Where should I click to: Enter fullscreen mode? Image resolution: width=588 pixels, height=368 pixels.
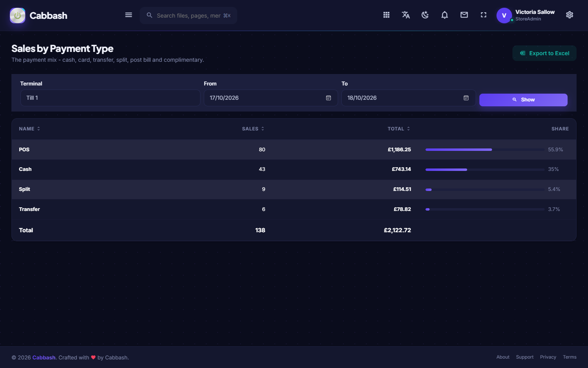pos(483,15)
